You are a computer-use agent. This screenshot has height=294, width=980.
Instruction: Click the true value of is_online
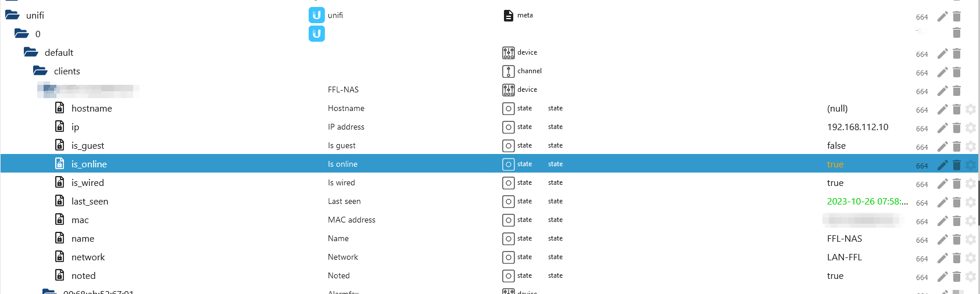[x=835, y=164]
